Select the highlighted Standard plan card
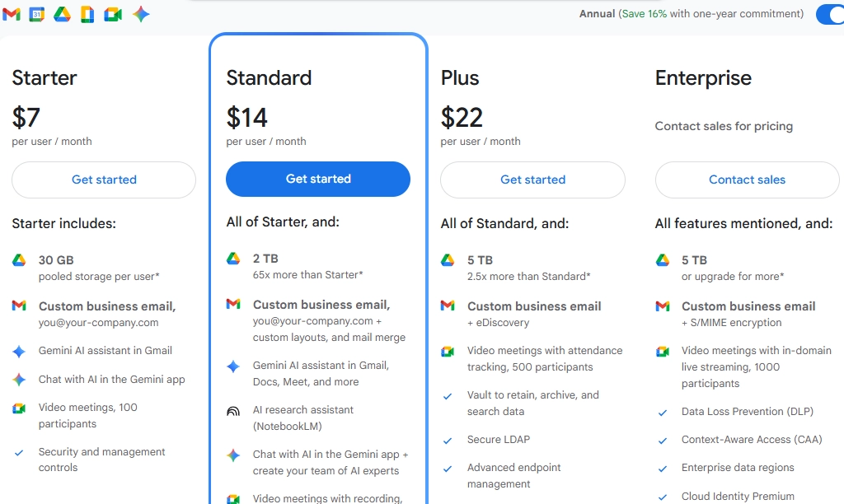 (x=318, y=78)
